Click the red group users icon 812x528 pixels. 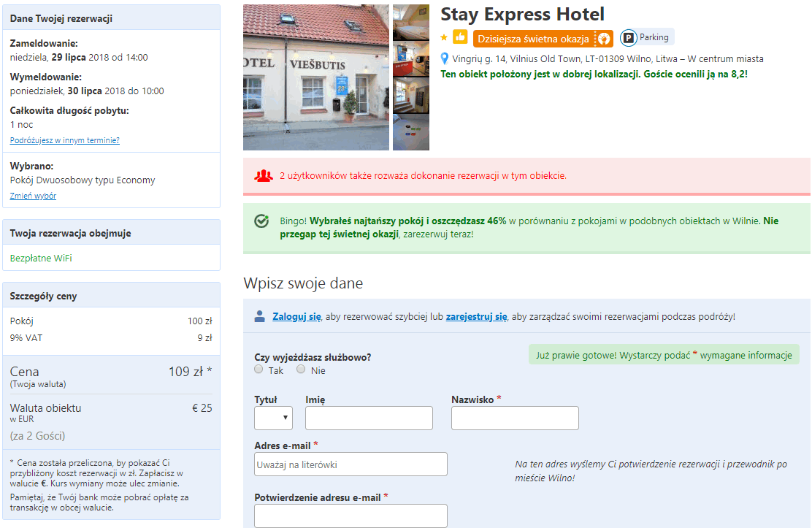pyautogui.click(x=264, y=176)
